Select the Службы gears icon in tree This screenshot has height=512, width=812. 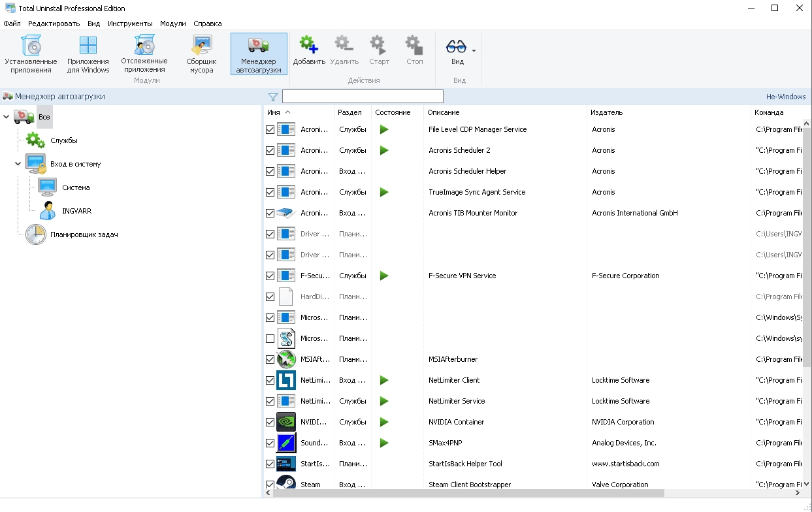click(x=35, y=140)
